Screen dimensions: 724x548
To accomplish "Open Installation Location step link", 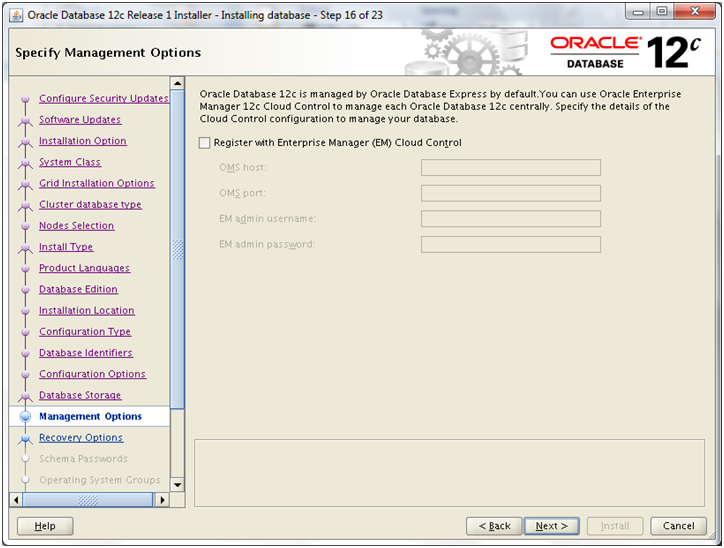I will tap(86, 311).
